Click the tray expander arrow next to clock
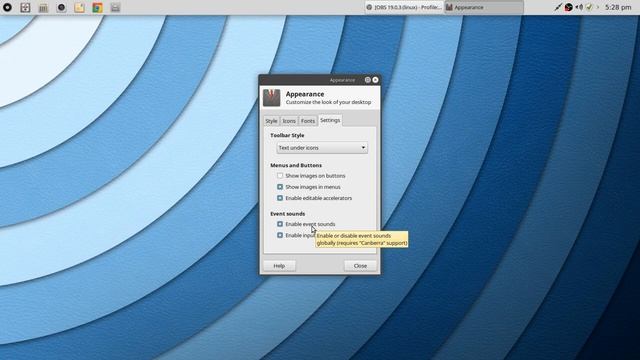 pyautogui.click(x=598, y=7)
